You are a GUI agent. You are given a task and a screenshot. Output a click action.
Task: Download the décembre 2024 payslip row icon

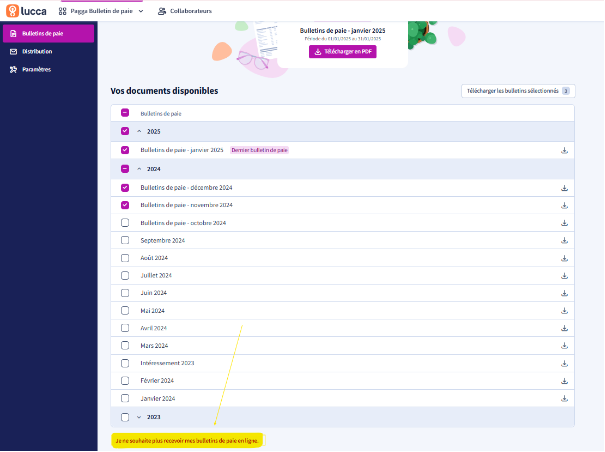pos(564,187)
